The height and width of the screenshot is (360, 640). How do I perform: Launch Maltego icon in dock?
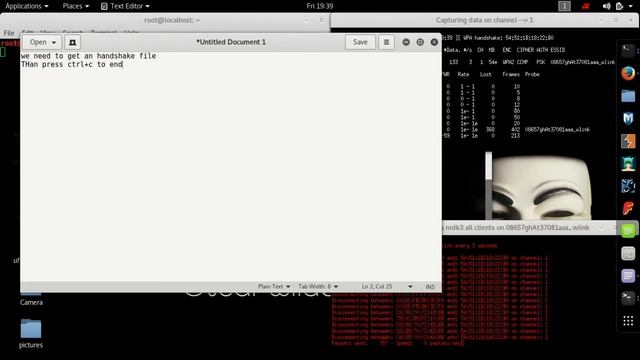pyautogui.click(x=628, y=186)
